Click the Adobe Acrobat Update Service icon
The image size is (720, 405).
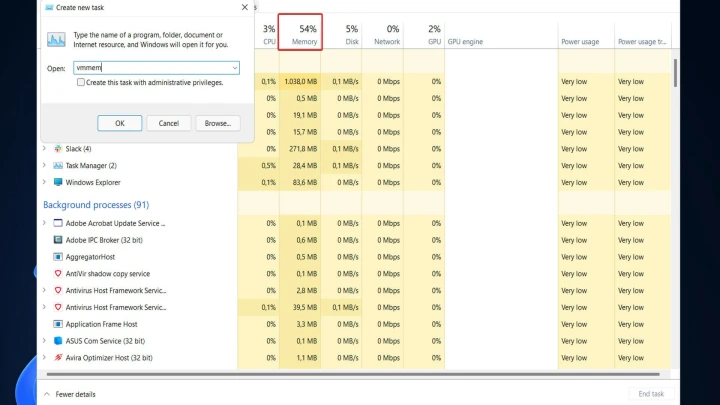58,223
